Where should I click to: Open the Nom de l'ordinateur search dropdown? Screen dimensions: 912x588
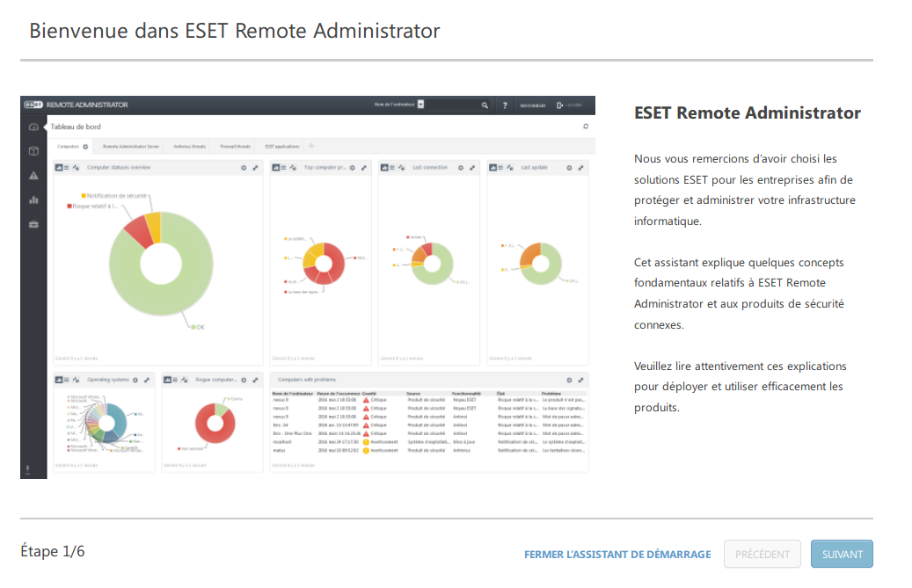tap(420, 105)
